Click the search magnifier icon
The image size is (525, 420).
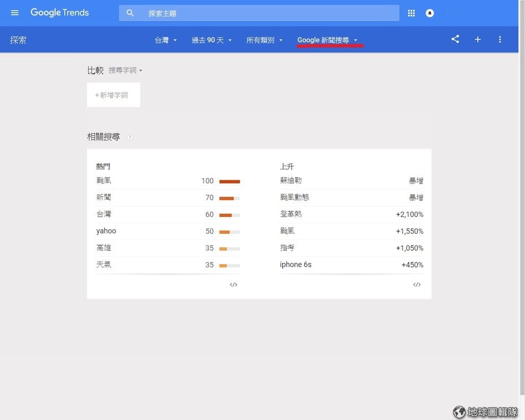(x=130, y=13)
